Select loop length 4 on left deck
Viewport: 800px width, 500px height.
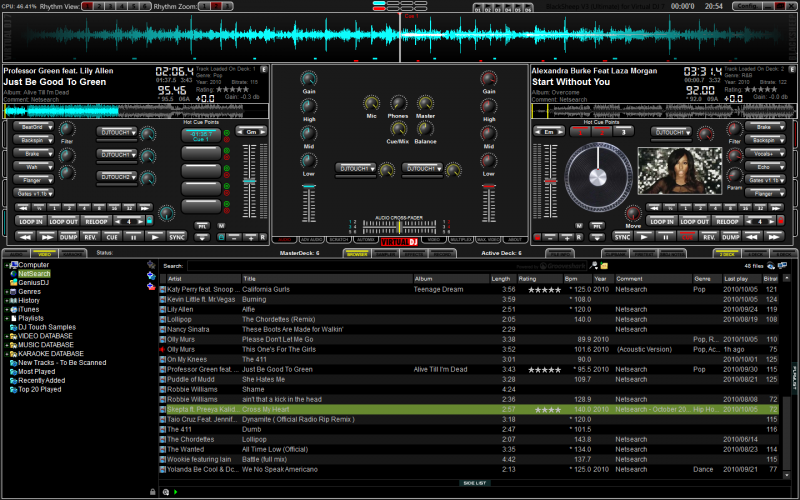tap(84, 208)
